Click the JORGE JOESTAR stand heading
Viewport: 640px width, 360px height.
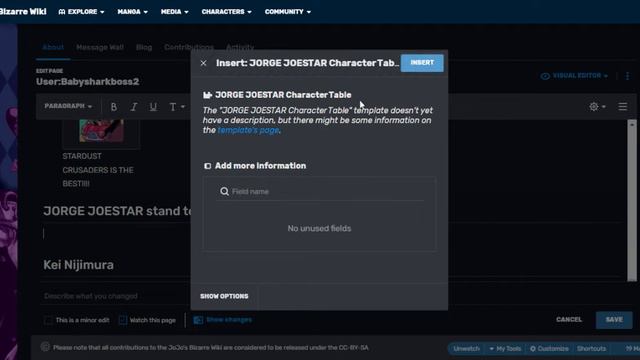[x=117, y=211]
